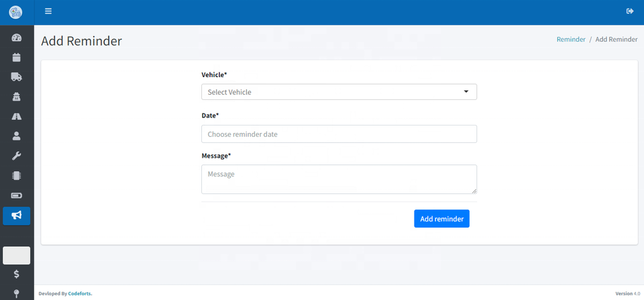Screen dimensions: 644x300
Task: Open the microchip icon in sidebar
Action: 17,176
